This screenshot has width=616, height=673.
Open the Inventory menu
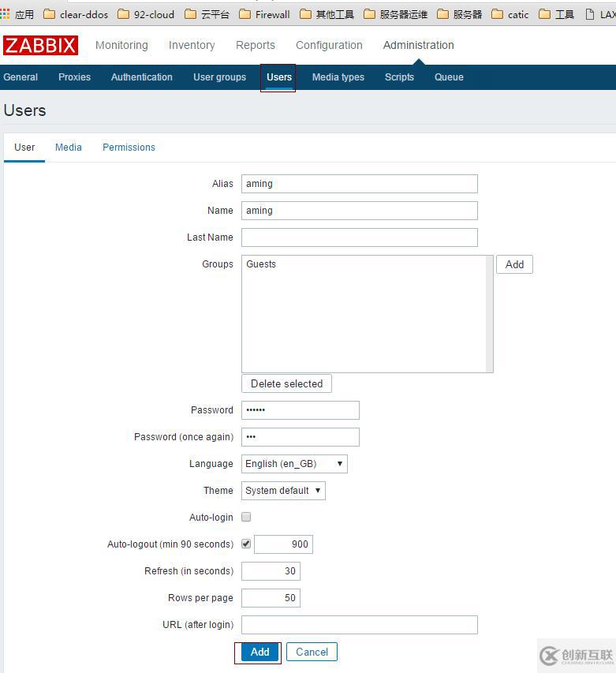coord(192,45)
